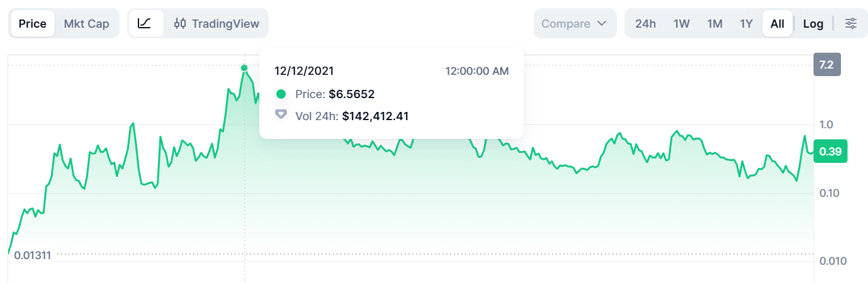Select the 1Y time range

(746, 23)
